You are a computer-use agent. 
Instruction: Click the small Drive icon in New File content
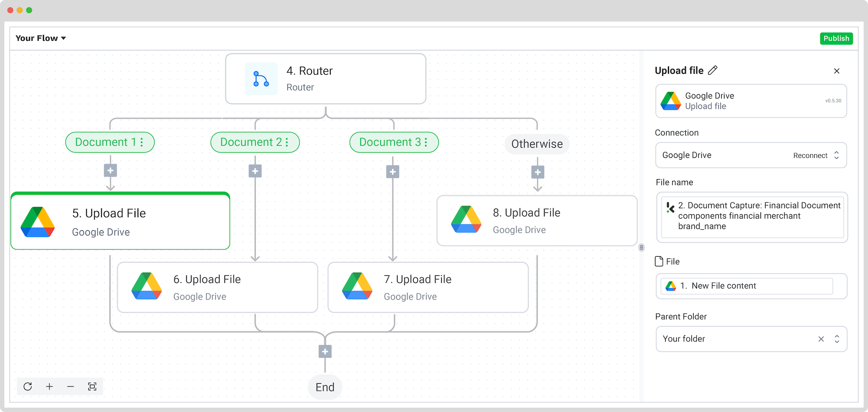coord(671,286)
